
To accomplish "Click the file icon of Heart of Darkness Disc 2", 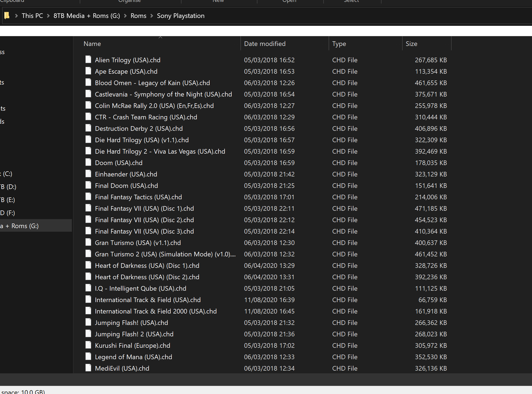I will [88, 277].
